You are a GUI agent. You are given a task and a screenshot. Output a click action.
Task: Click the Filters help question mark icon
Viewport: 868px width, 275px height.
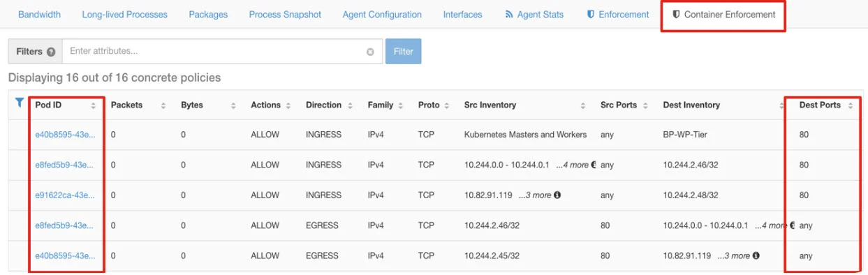pos(51,52)
